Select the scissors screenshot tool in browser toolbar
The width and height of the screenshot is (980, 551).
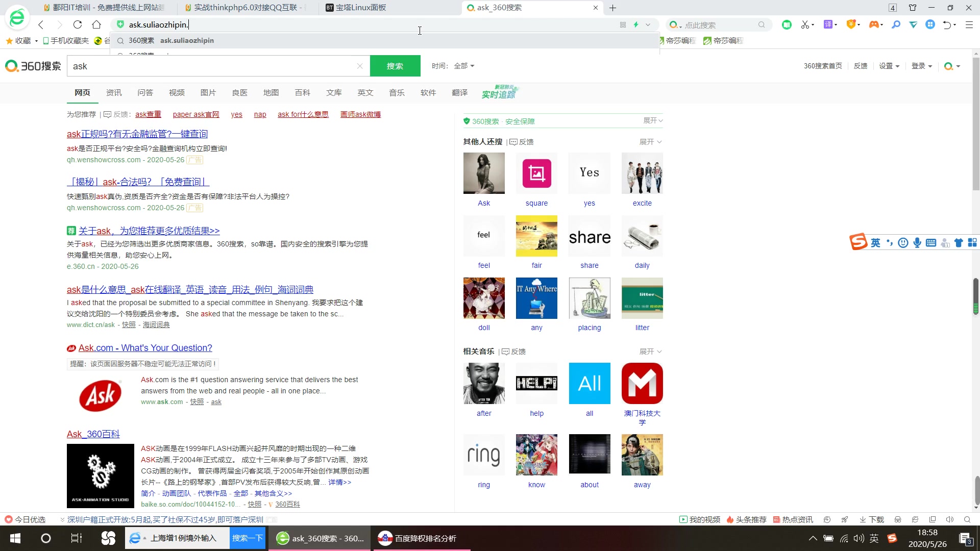[805, 24]
